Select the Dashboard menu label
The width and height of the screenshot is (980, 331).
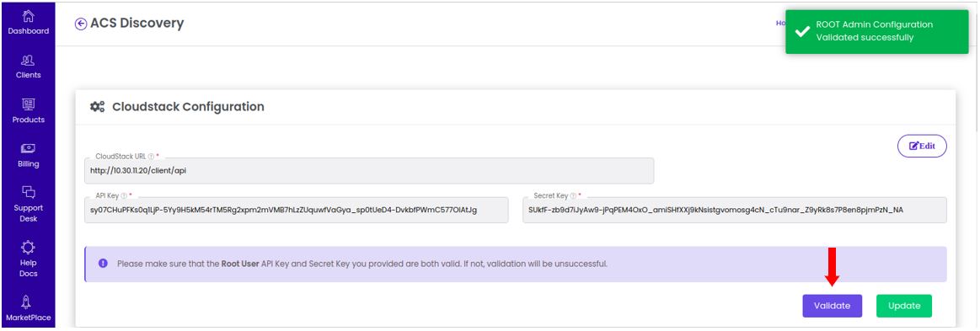(x=28, y=31)
